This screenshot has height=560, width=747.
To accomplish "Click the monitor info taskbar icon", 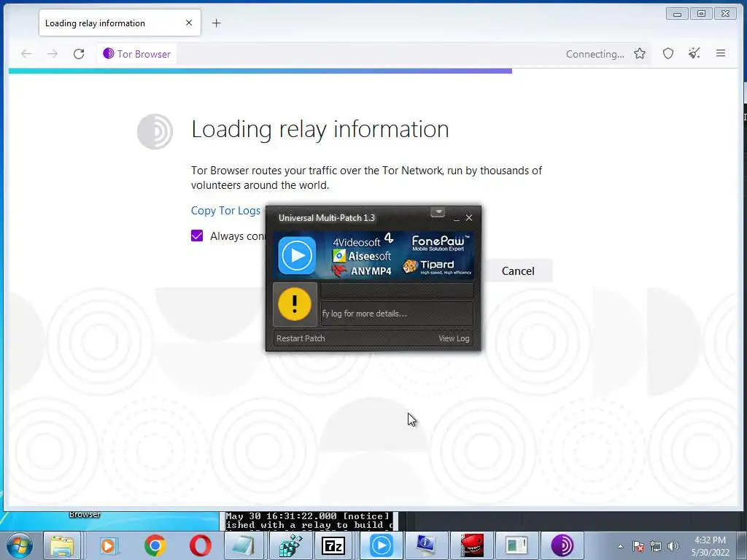I will point(425,545).
